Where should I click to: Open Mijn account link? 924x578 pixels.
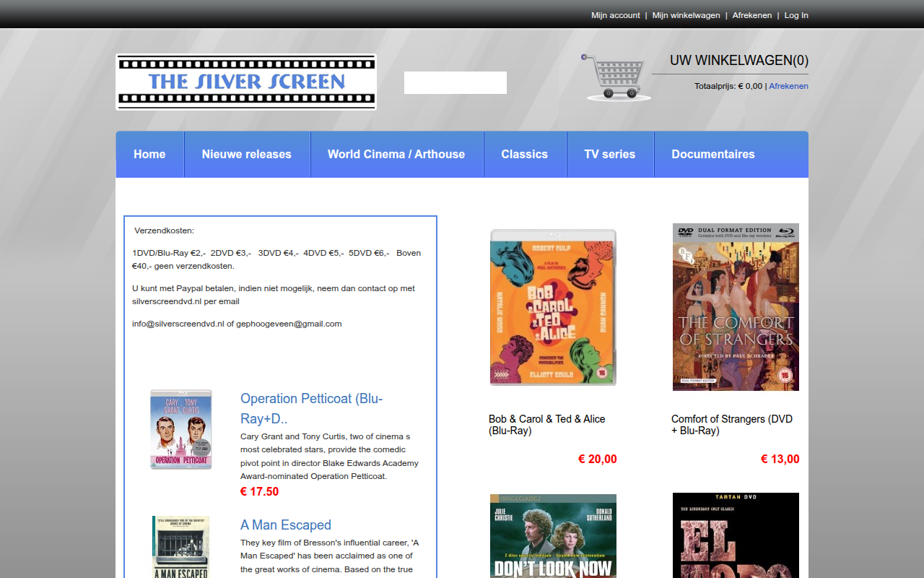pos(616,15)
